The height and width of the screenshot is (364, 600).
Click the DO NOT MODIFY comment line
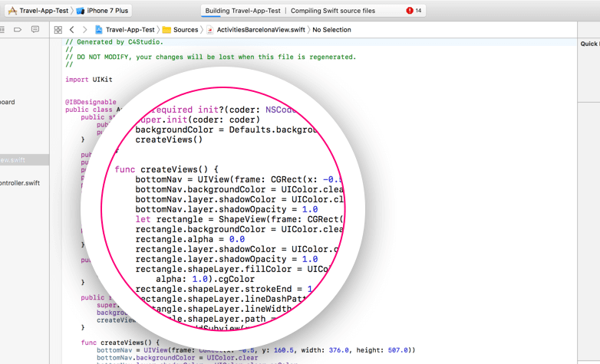click(210, 57)
